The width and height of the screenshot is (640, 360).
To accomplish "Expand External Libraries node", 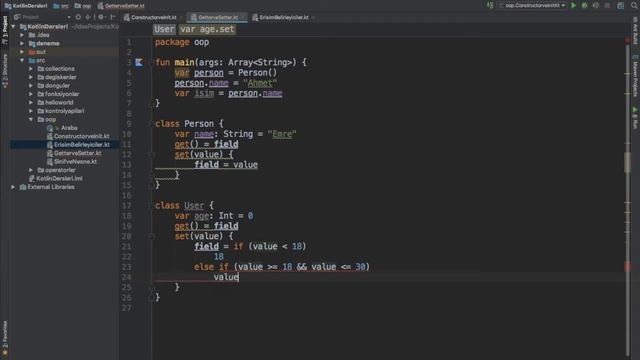I will pyautogui.click(x=13, y=187).
